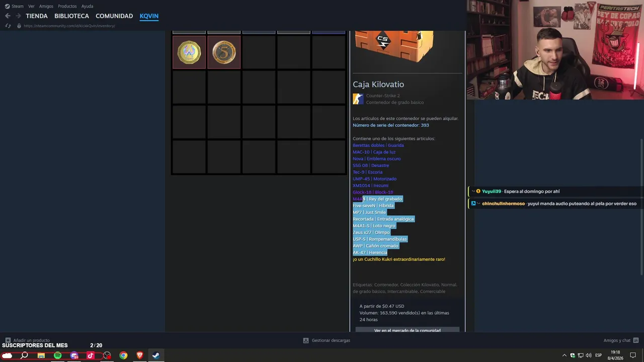Open SSG 08 | Desastre link

(x=371, y=165)
